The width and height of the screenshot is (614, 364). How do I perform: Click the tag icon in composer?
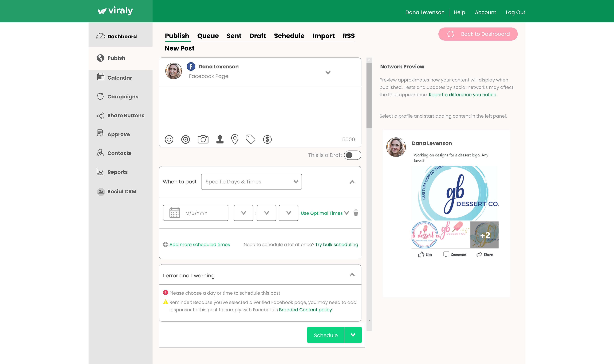[x=251, y=139]
